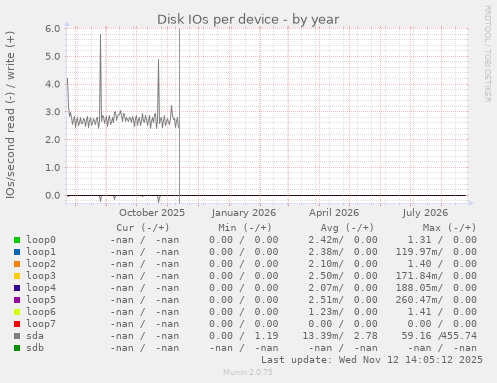Click the 'Max (-/+)' column header

(x=449, y=228)
